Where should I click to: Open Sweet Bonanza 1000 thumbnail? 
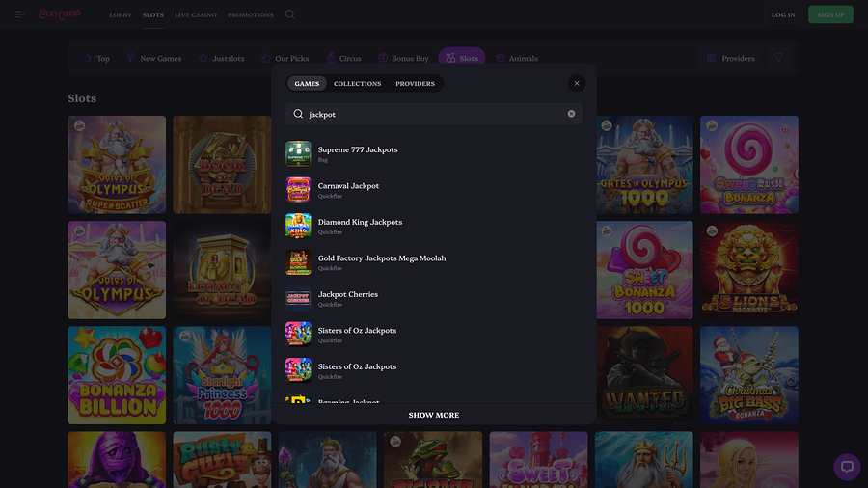[644, 270]
